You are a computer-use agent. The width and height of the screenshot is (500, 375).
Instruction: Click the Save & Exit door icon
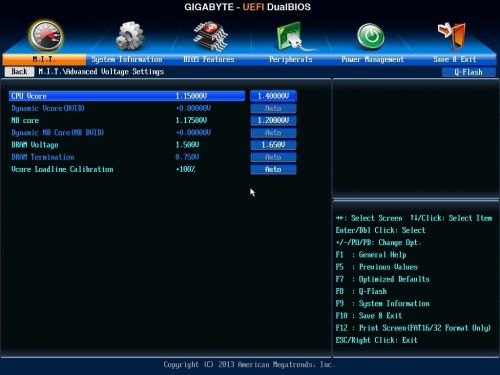click(x=452, y=35)
